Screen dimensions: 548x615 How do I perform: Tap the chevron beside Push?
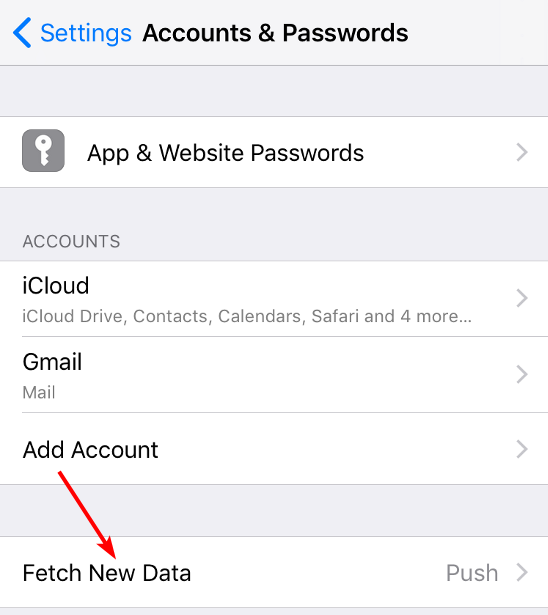pos(522,573)
